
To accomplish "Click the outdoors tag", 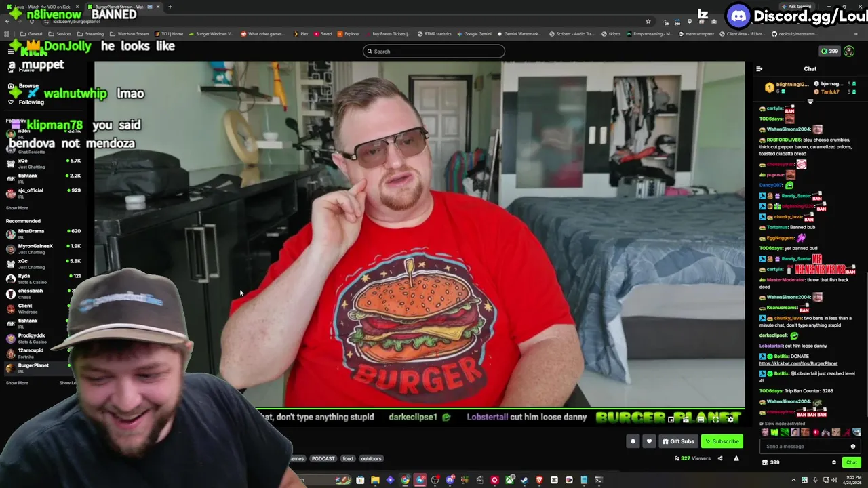I will [371, 458].
